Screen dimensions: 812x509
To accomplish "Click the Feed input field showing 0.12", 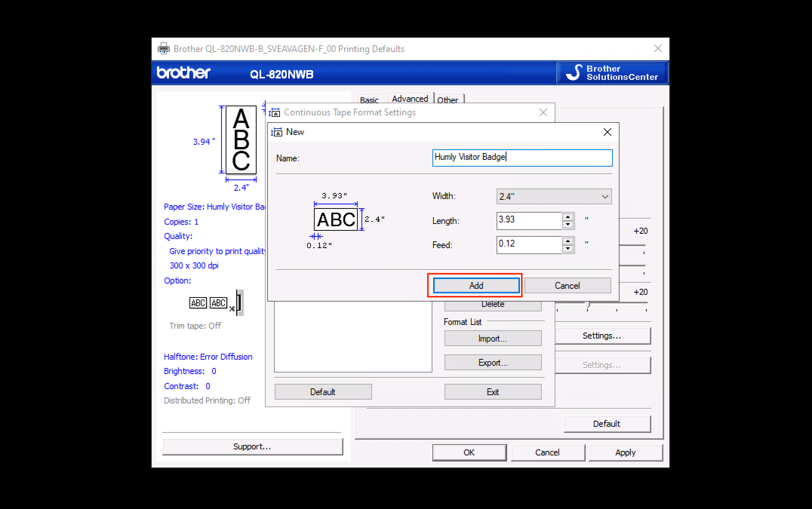I will pyautogui.click(x=529, y=245).
